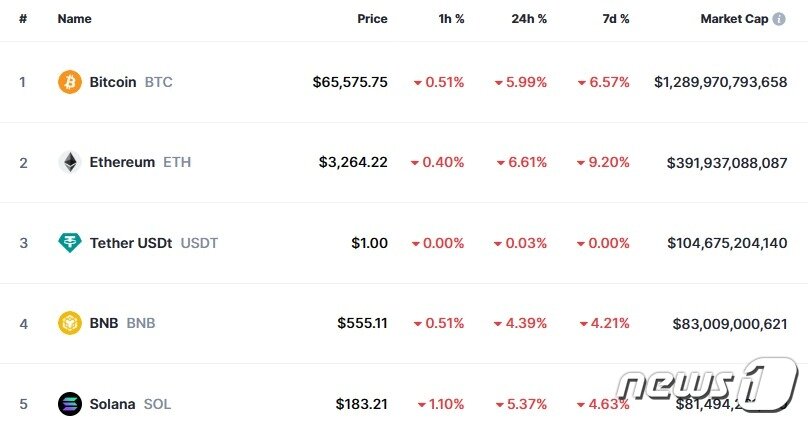Click Ethereum's red 7d down arrow
This screenshot has height=424, width=808.
581,163
